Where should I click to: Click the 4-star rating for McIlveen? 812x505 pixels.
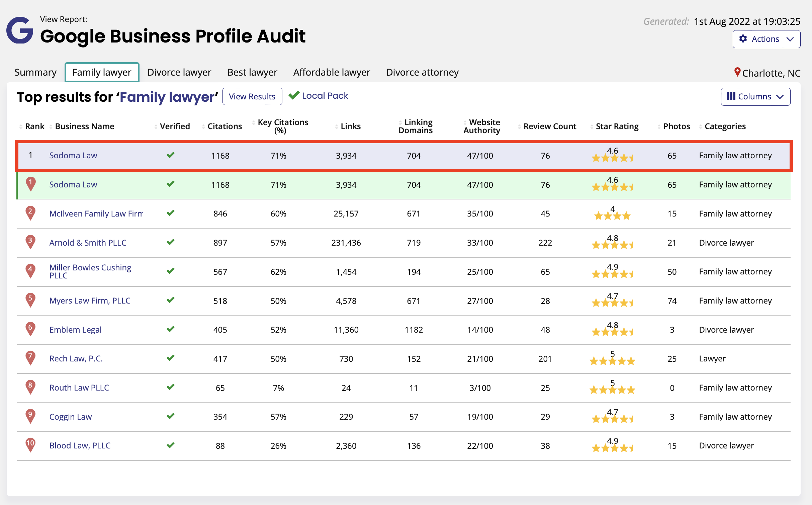pyautogui.click(x=612, y=216)
